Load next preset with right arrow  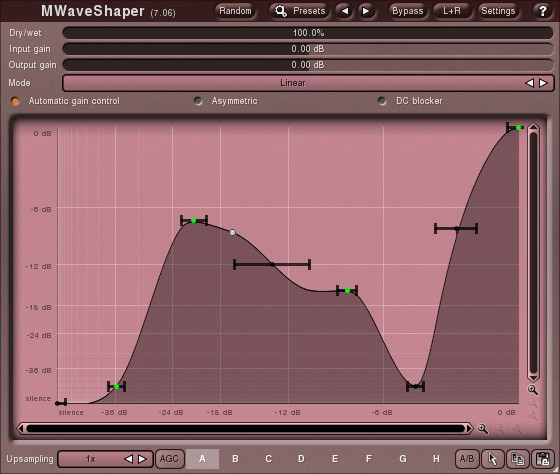point(366,11)
